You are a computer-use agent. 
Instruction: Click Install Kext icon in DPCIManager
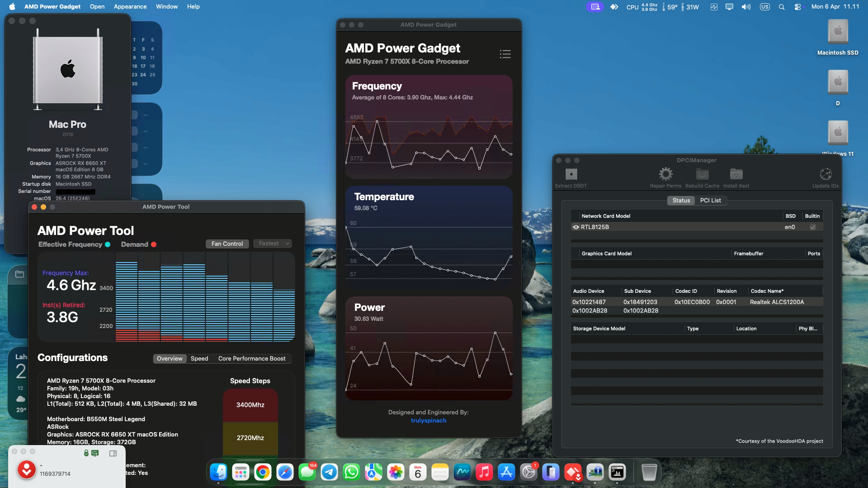736,174
